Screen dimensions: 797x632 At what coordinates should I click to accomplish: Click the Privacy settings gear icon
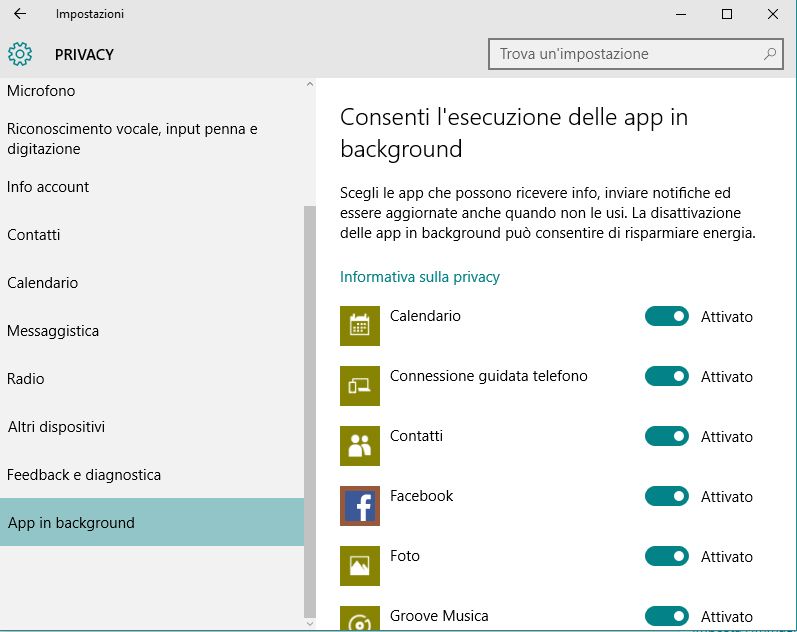(20, 54)
